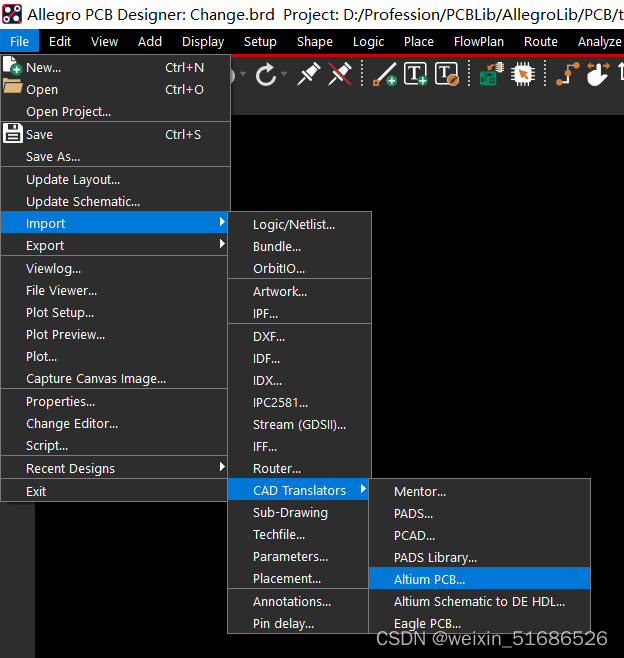The height and width of the screenshot is (658, 624).
Task: Open the Setup menu
Action: [260, 41]
